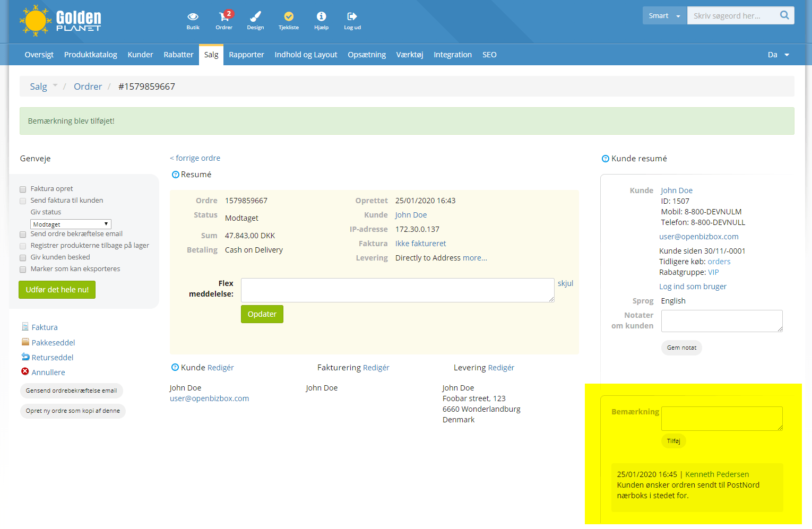Open the Tjekliste checkmark icon
Screen dimensions: 812x529
289,16
